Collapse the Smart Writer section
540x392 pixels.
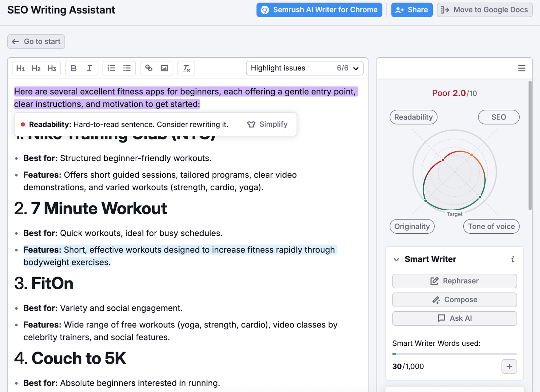click(x=397, y=260)
